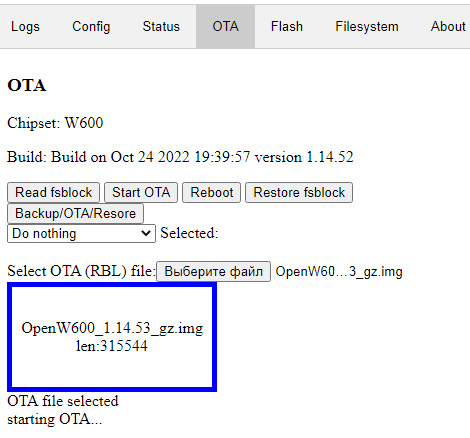The height and width of the screenshot is (438, 470).
Task: Open the Logs tab
Action: [x=25, y=27]
